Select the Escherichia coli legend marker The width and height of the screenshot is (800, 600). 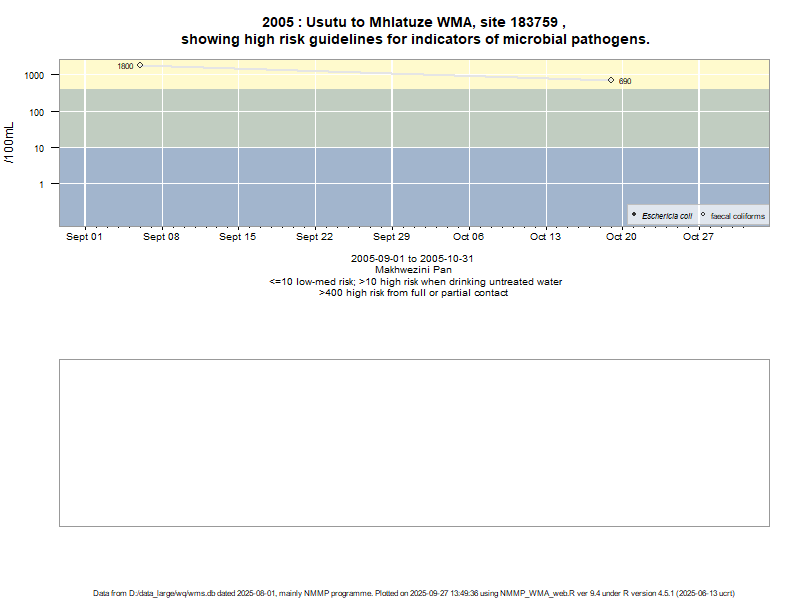(634, 215)
